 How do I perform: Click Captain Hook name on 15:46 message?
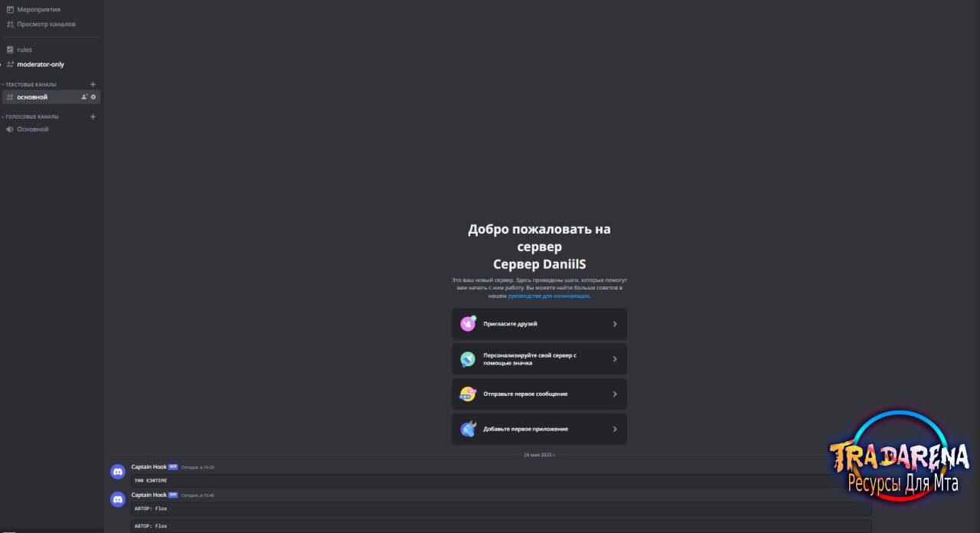click(x=149, y=495)
